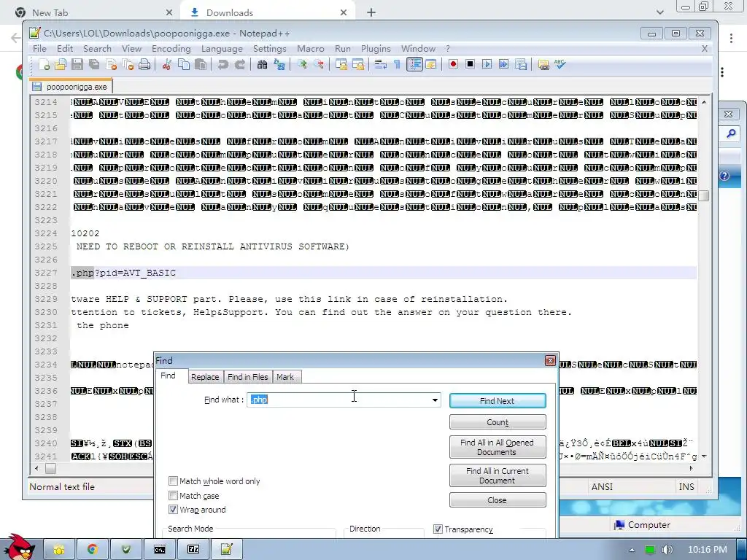Open the Plugins menu
This screenshot has width=747, height=560.
pyautogui.click(x=376, y=49)
